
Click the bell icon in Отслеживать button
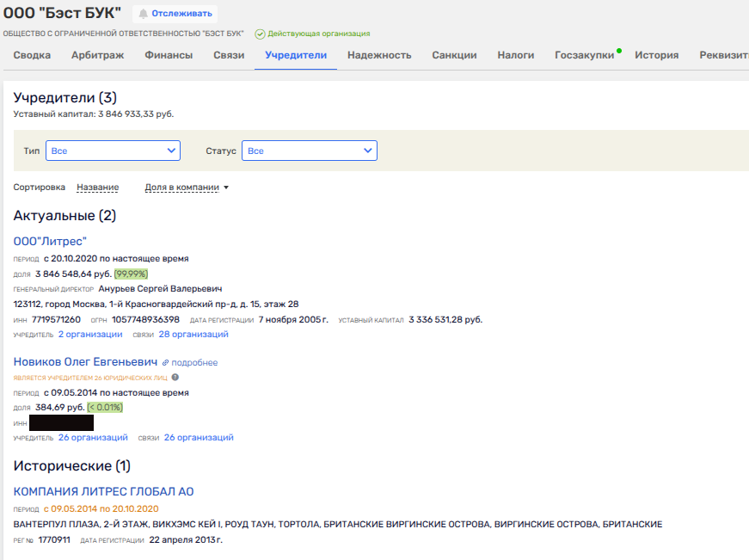pyautogui.click(x=143, y=14)
